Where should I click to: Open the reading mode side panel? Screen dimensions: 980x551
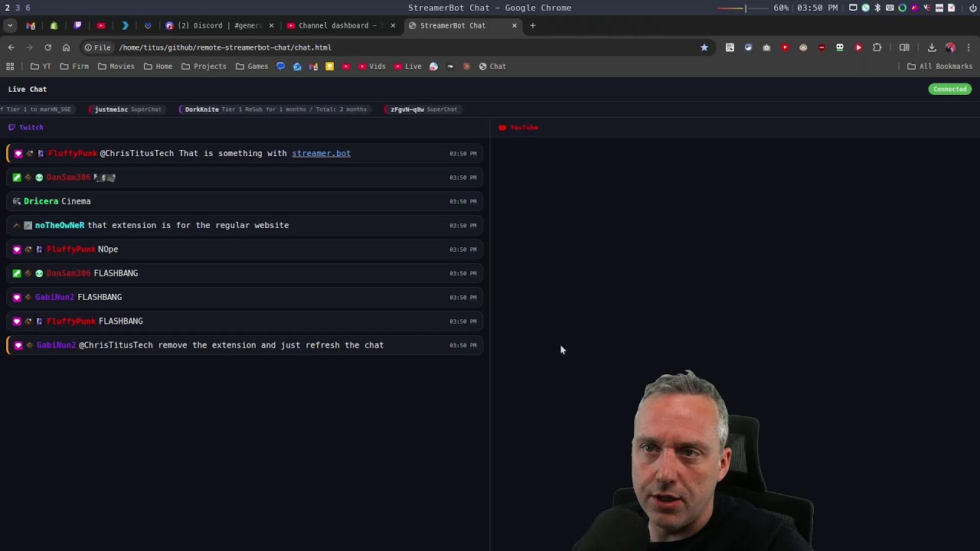coord(904,47)
